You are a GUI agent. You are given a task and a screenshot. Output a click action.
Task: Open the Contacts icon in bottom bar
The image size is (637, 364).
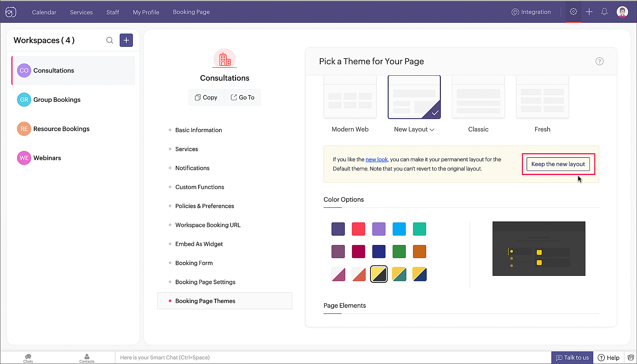(87, 358)
